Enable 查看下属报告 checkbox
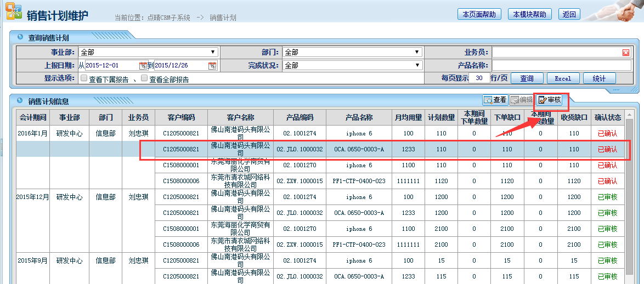 (x=84, y=78)
